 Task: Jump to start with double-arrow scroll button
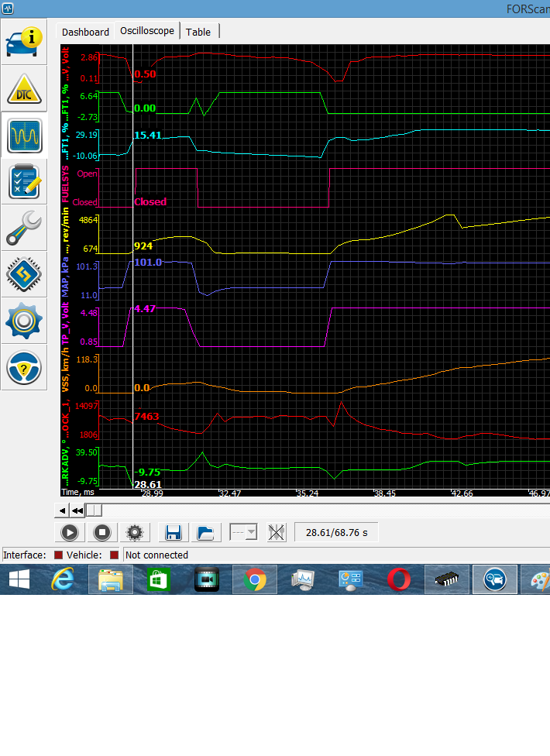[77, 510]
